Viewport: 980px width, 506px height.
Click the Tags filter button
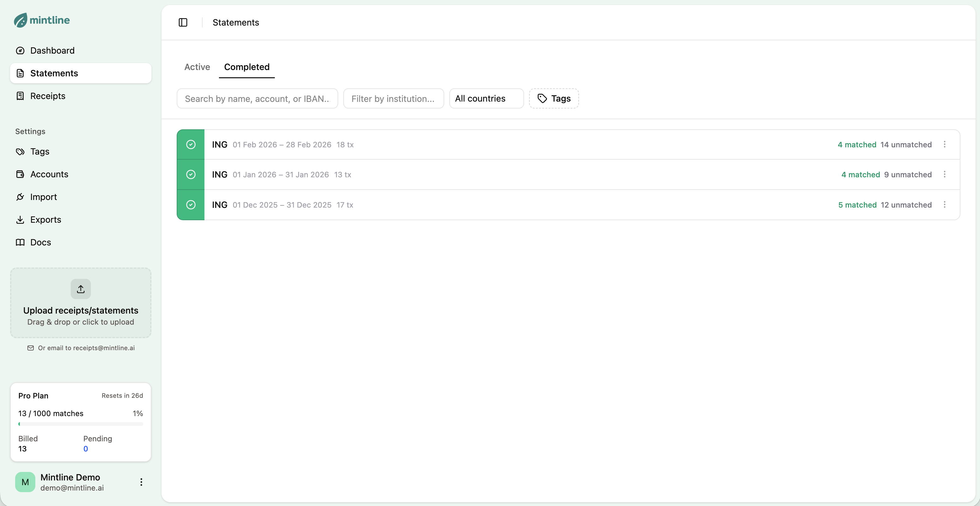coord(554,98)
